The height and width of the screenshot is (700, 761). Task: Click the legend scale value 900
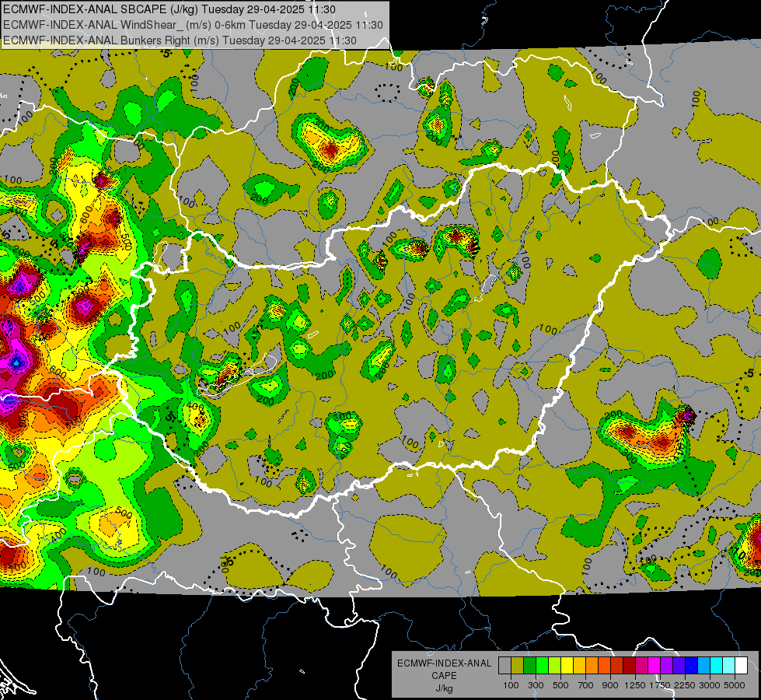(x=610, y=685)
